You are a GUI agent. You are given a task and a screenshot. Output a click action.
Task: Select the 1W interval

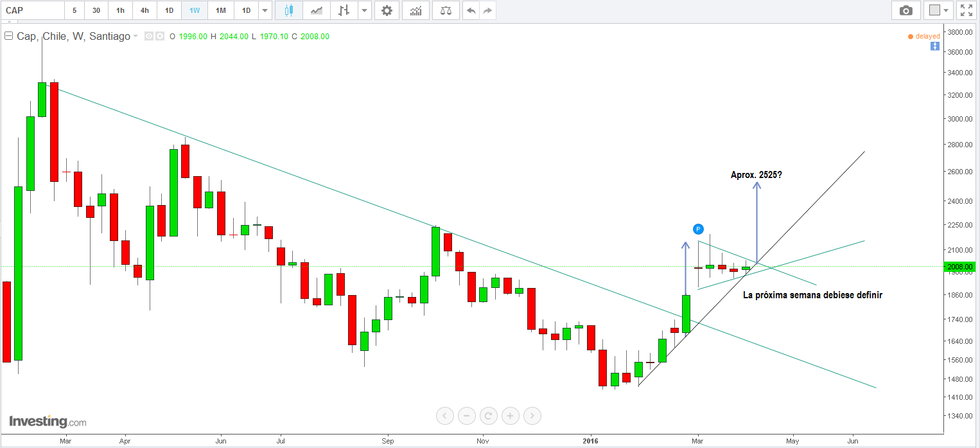coord(194,10)
